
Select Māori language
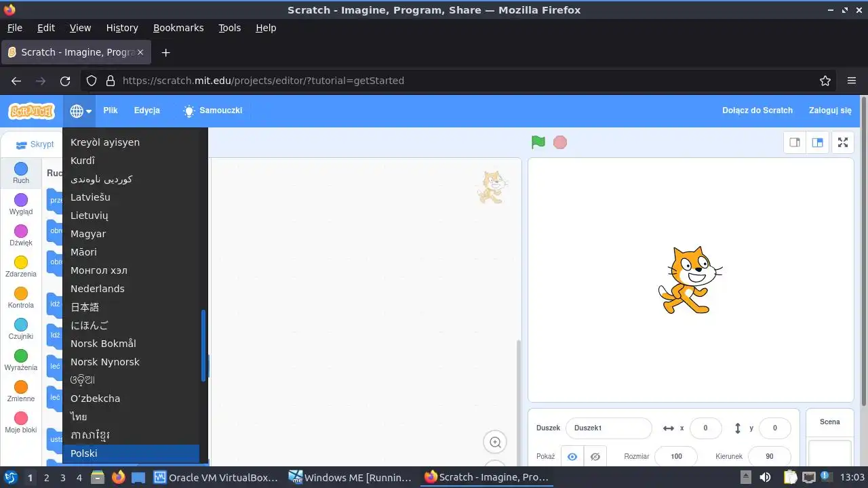click(132, 252)
